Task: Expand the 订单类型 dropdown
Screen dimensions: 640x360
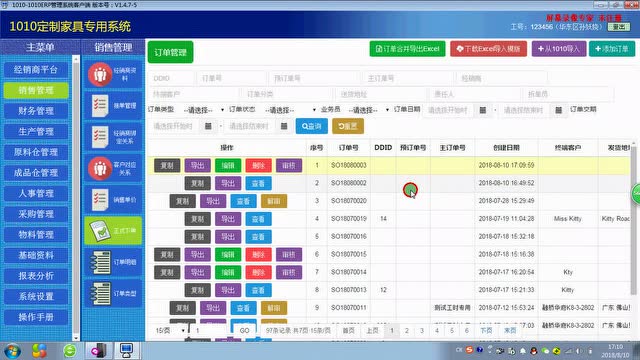Action: (204, 110)
